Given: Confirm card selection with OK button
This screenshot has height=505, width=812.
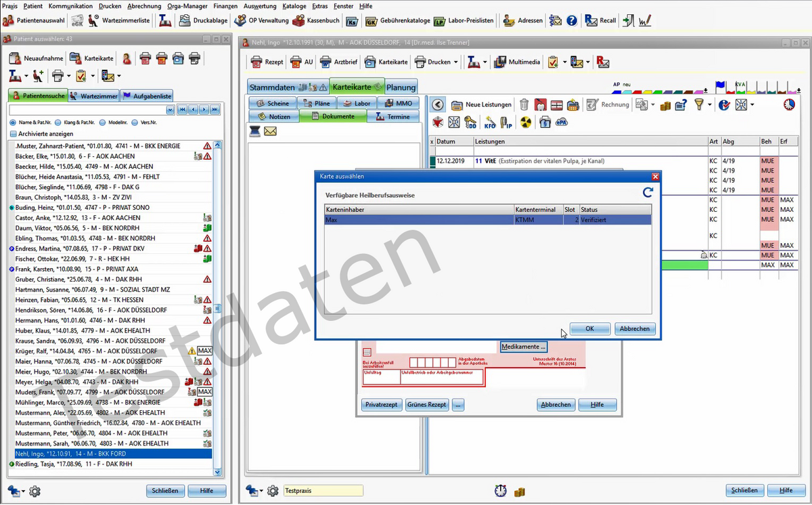Looking at the screenshot, I should click(589, 328).
